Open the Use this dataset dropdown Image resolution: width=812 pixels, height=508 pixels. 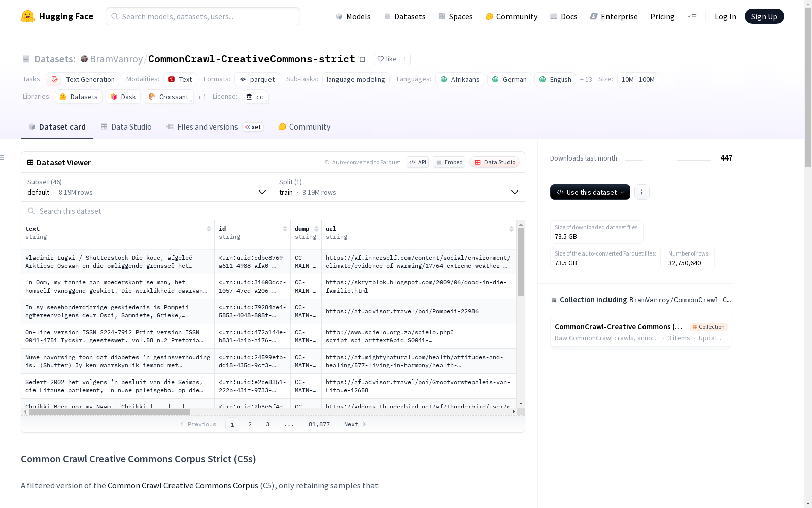click(x=590, y=192)
